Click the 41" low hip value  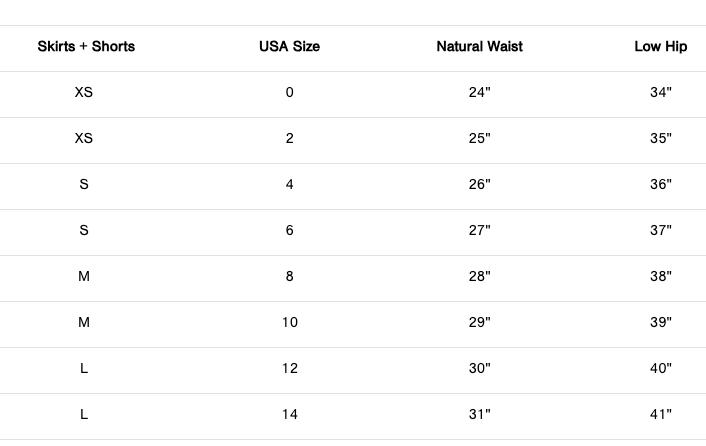(x=660, y=415)
